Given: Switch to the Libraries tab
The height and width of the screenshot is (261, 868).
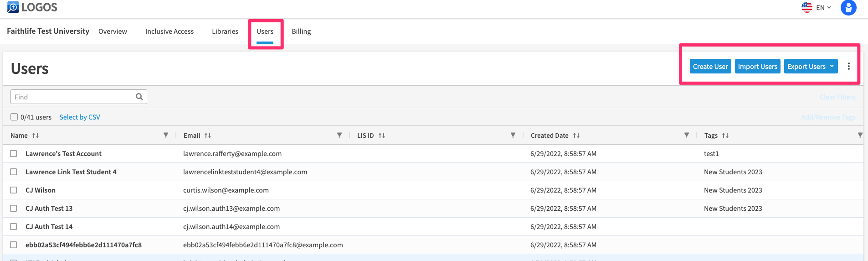Looking at the screenshot, I should tap(225, 31).
